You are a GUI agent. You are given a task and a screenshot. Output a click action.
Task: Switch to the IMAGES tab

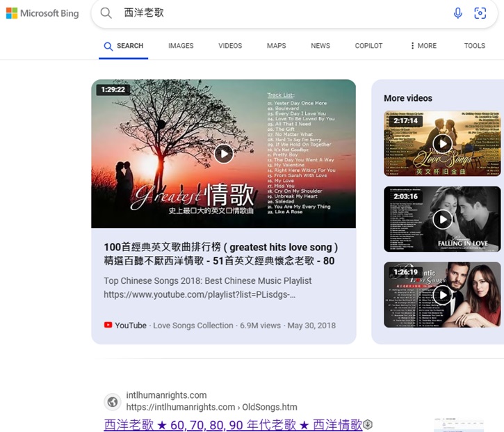[181, 46]
